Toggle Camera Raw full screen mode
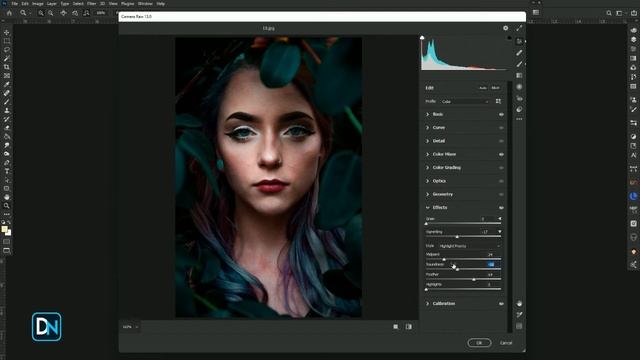 pos(519,28)
